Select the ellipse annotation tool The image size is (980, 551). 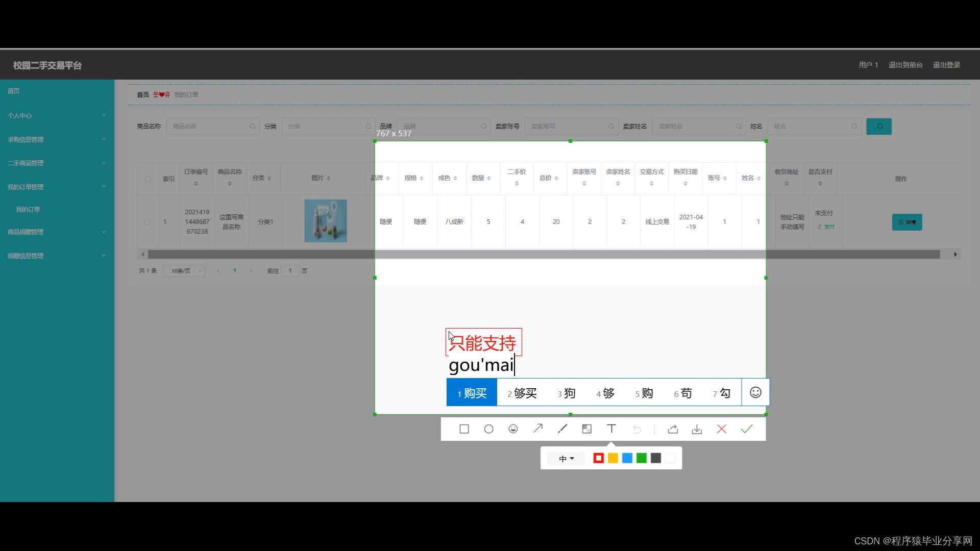click(x=488, y=429)
